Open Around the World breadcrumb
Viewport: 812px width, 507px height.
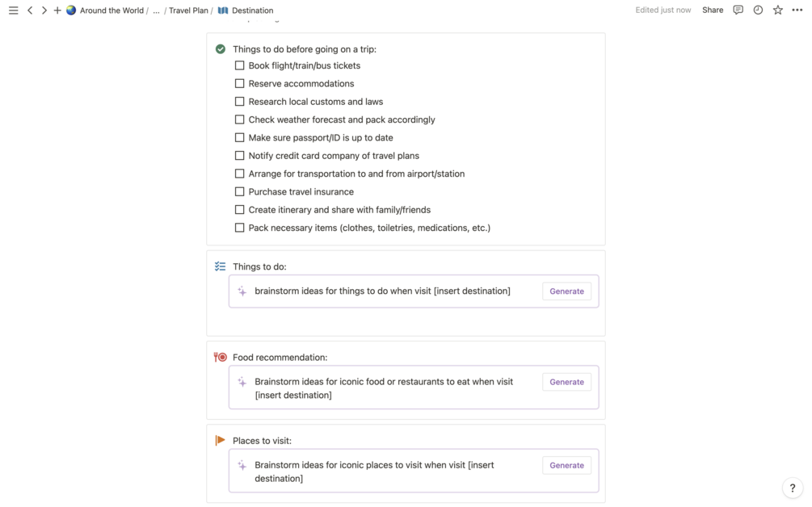click(x=111, y=10)
